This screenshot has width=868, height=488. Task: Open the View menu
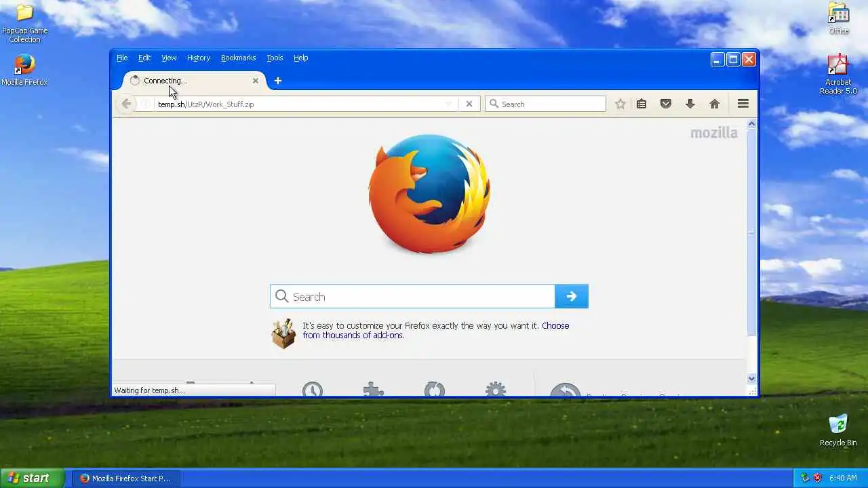click(x=169, y=58)
